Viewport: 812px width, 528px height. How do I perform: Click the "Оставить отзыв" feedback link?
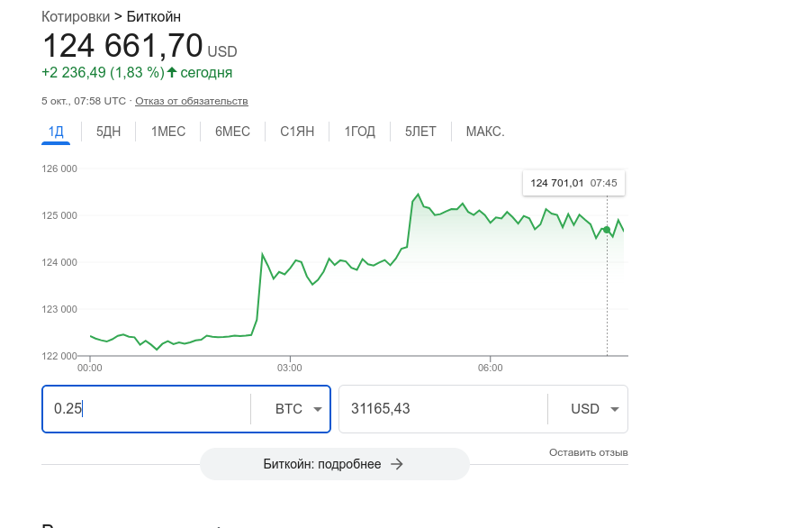(589, 452)
